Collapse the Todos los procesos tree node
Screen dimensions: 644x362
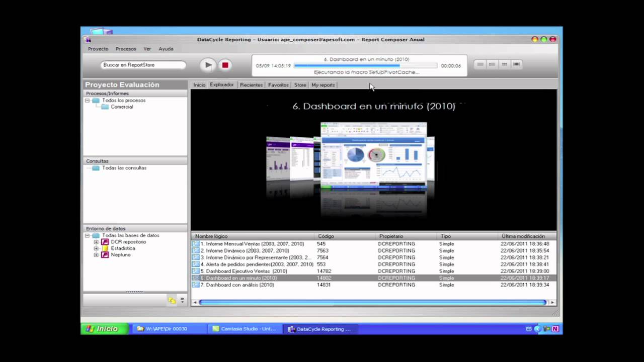(87, 101)
